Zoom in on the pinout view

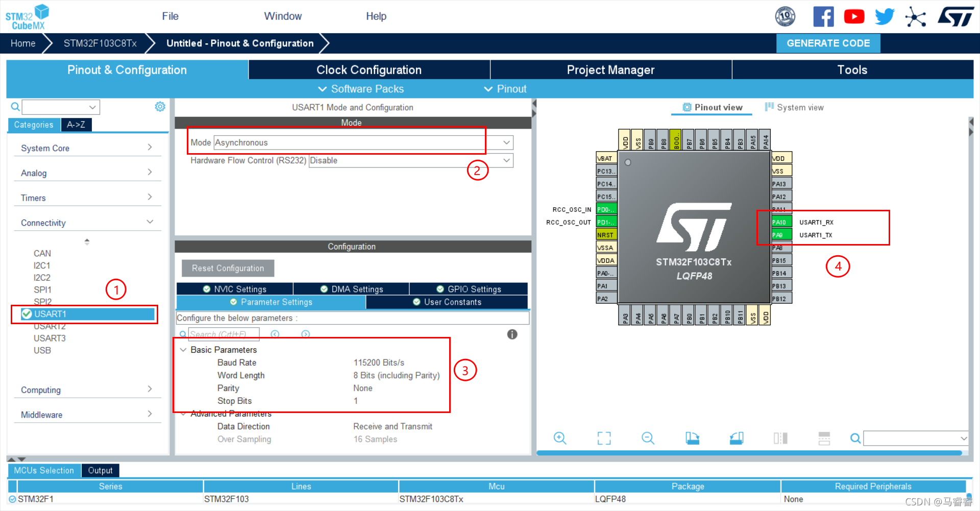point(560,438)
